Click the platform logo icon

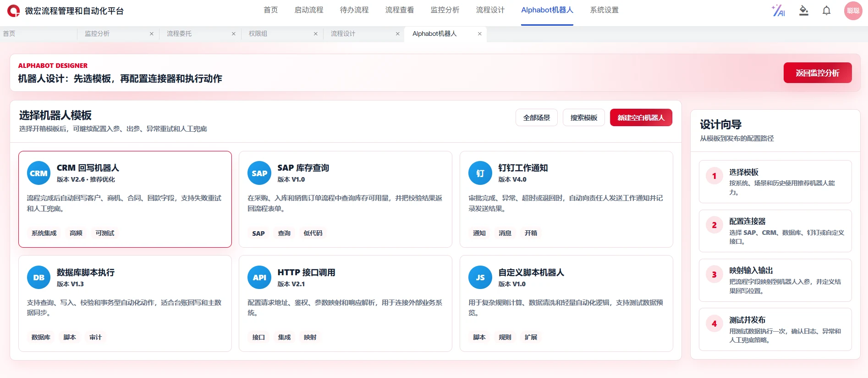(14, 11)
